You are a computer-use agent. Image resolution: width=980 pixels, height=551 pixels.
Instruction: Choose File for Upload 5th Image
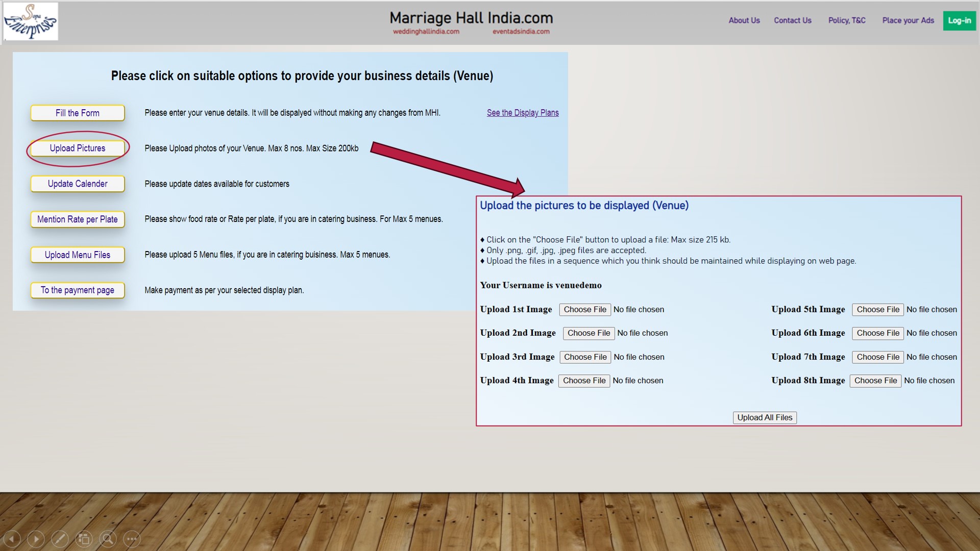(878, 310)
